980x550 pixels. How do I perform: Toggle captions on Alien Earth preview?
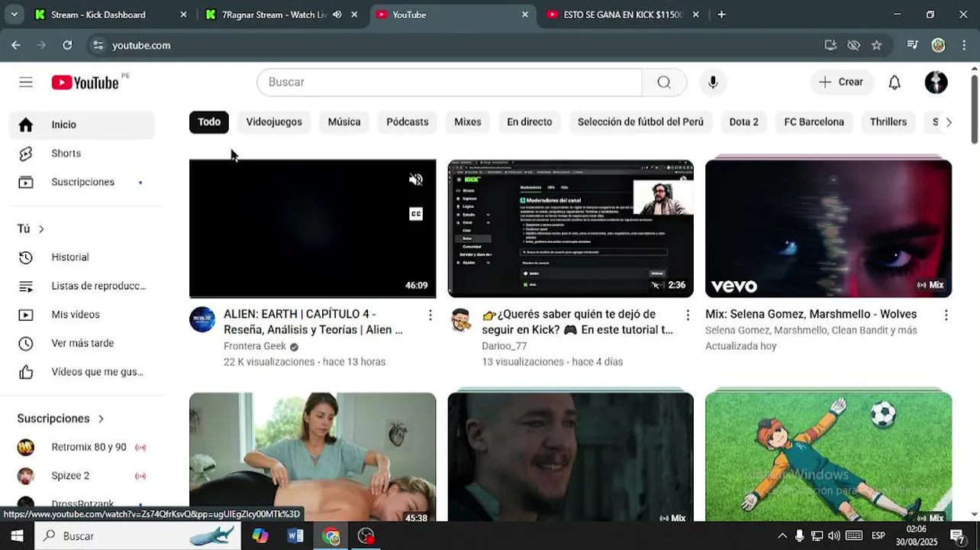pyautogui.click(x=416, y=214)
